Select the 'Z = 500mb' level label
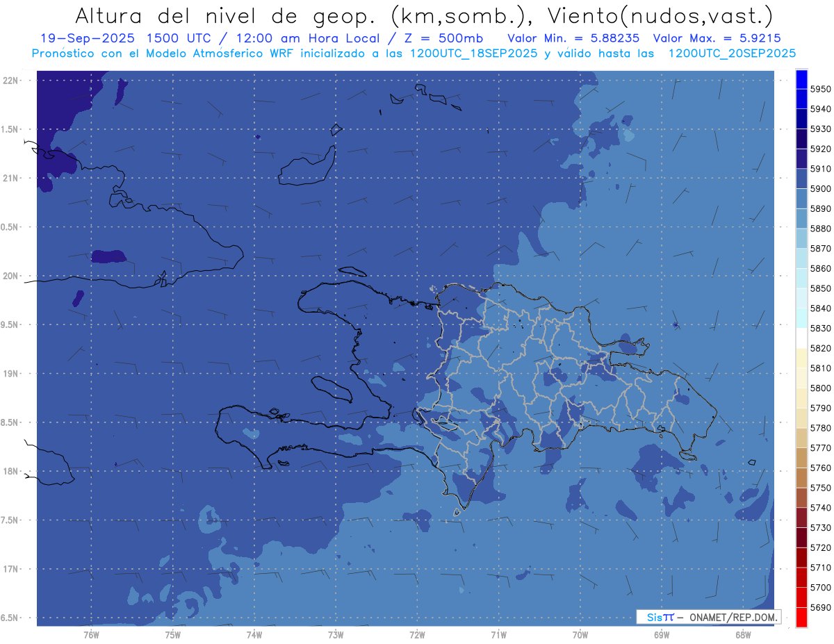The width and height of the screenshot is (834, 644). coord(443,38)
